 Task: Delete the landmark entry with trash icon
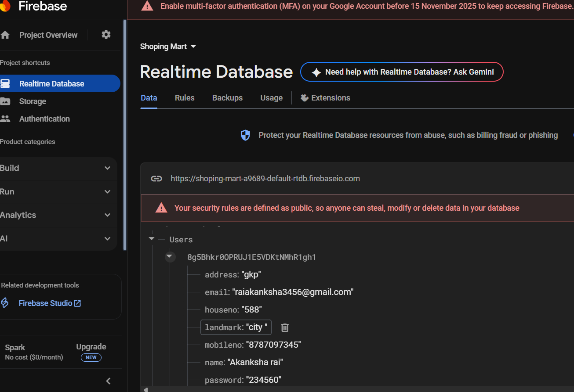click(285, 327)
